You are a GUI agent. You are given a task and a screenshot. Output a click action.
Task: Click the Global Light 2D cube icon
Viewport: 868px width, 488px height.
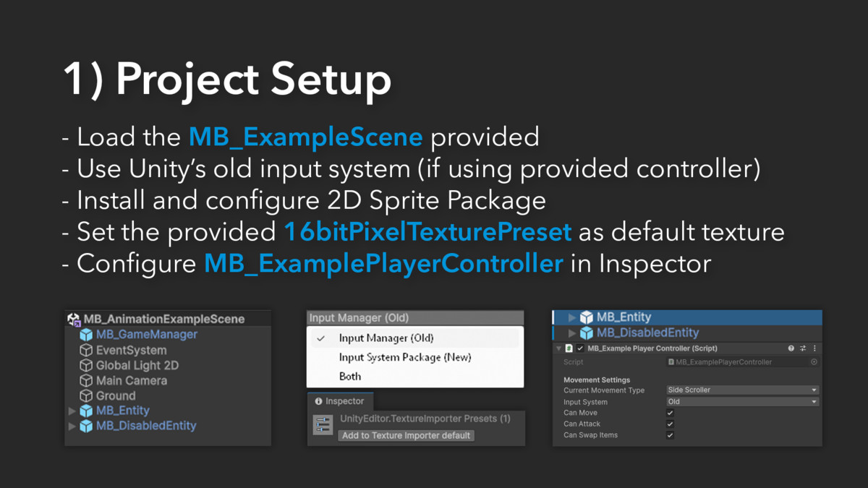click(86, 365)
